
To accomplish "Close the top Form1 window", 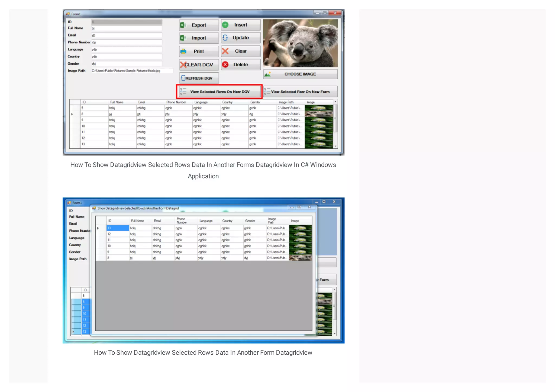I will (335, 13).
